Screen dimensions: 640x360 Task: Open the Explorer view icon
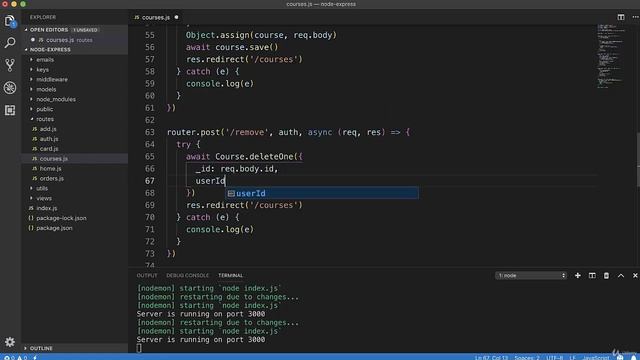pyautogui.click(x=10, y=21)
